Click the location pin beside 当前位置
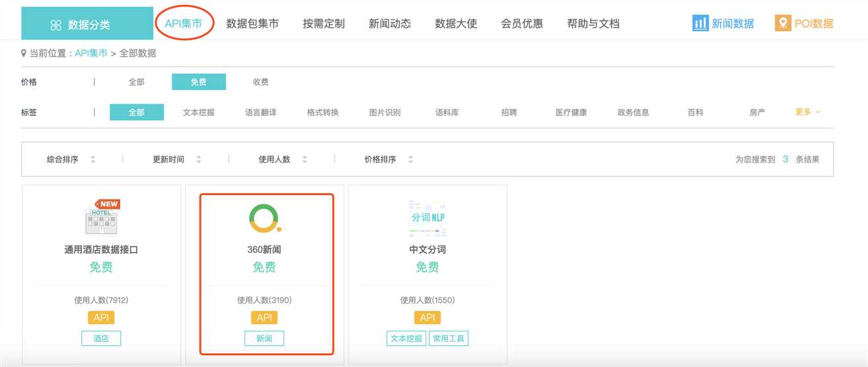Screen dimensions: 868x367 [24, 54]
